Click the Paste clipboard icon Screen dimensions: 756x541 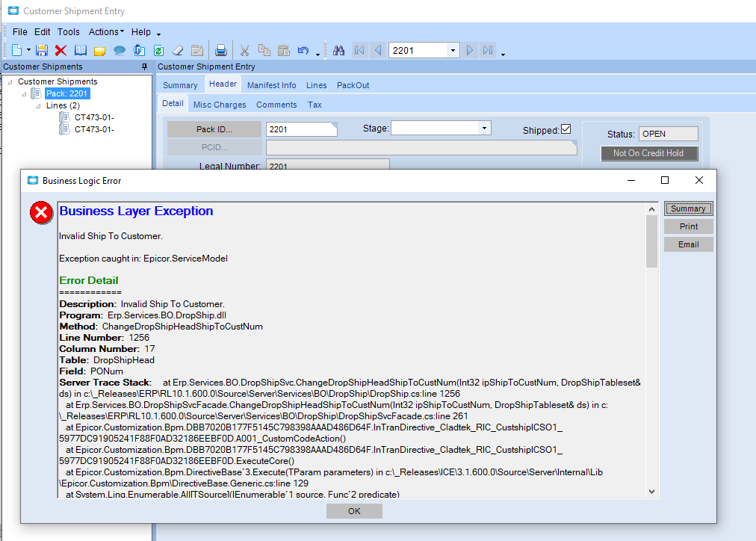pos(284,50)
